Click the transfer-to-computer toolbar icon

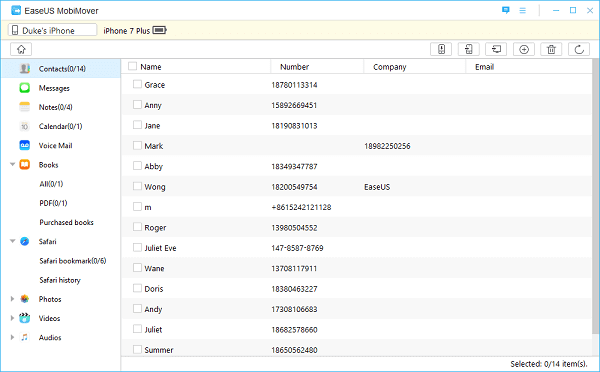click(496, 49)
